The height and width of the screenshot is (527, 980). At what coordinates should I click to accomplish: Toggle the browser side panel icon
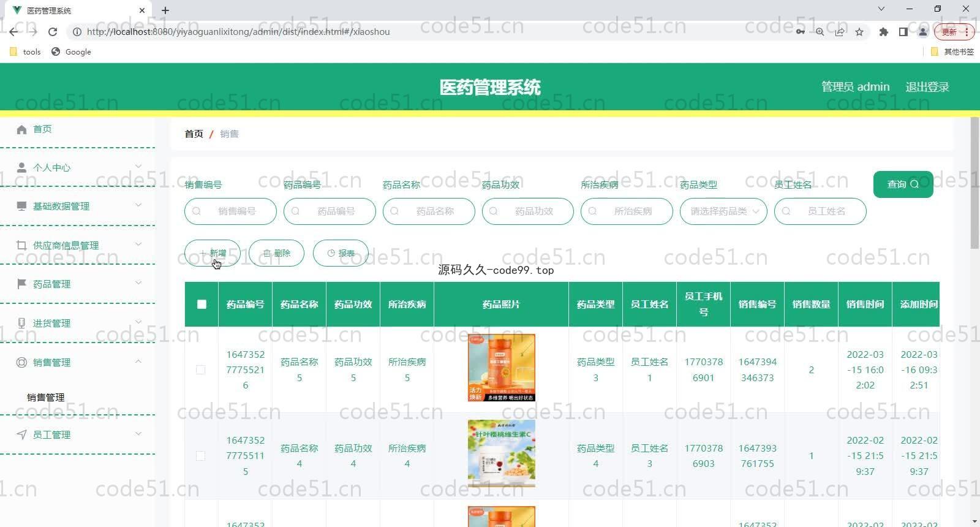[903, 32]
